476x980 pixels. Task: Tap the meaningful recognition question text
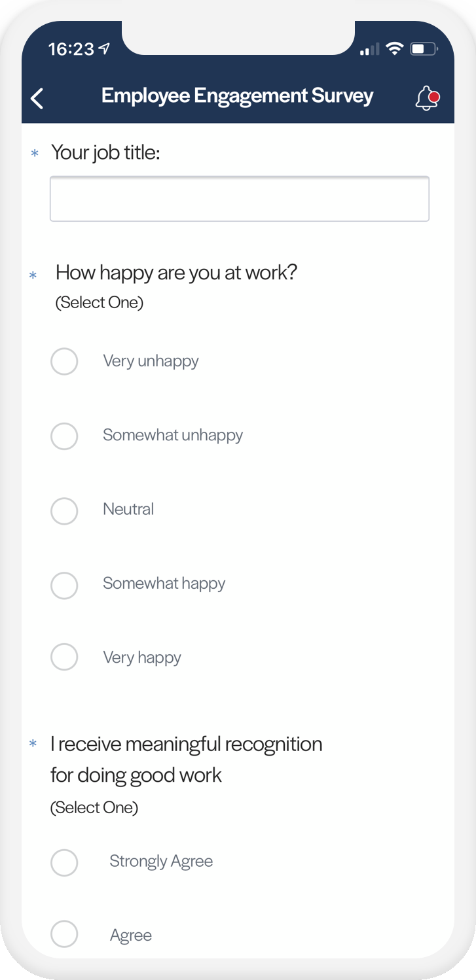point(187,760)
